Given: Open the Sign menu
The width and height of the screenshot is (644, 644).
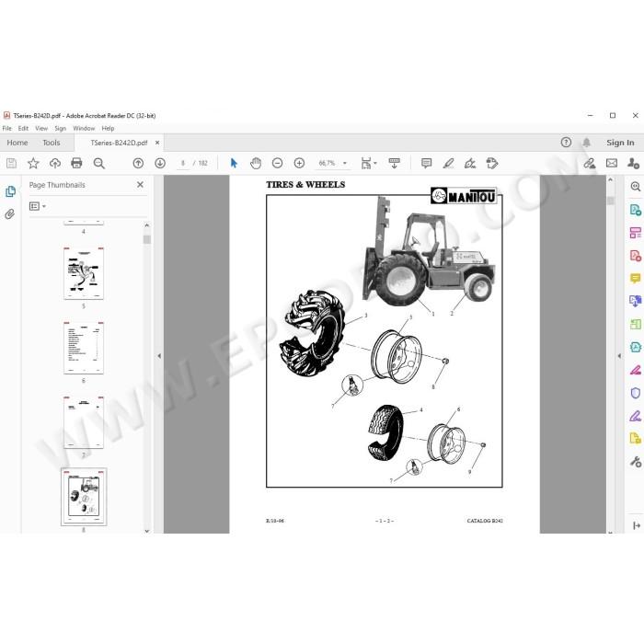Looking at the screenshot, I should [61, 128].
